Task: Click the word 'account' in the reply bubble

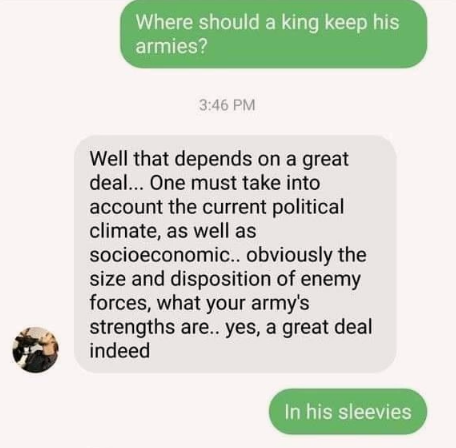Action: [126, 207]
